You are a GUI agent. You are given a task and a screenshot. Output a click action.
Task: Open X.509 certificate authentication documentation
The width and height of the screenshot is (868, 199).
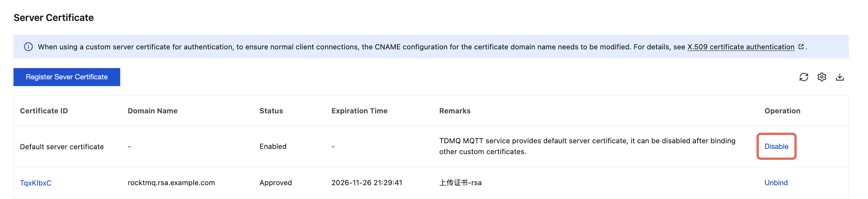click(x=740, y=47)
